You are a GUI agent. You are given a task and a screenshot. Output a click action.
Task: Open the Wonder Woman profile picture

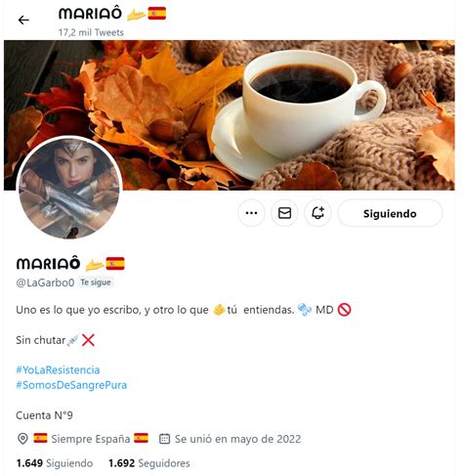[69, 189]
